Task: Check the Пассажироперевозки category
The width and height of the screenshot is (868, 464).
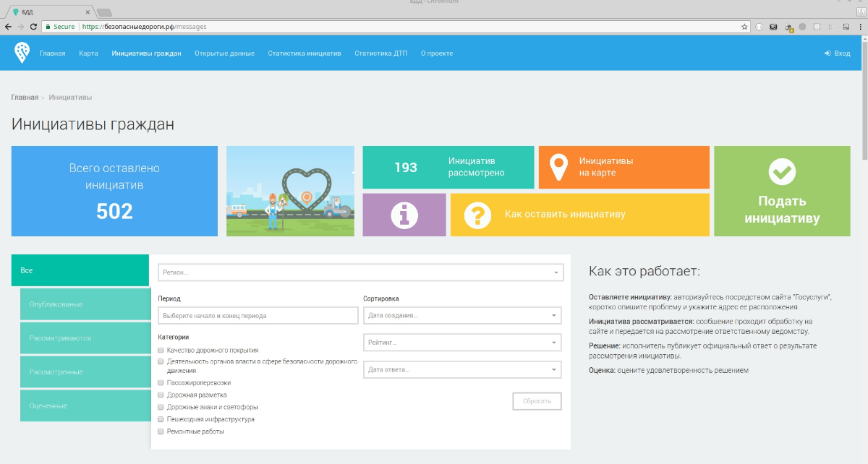Action: tap(161, 382)
